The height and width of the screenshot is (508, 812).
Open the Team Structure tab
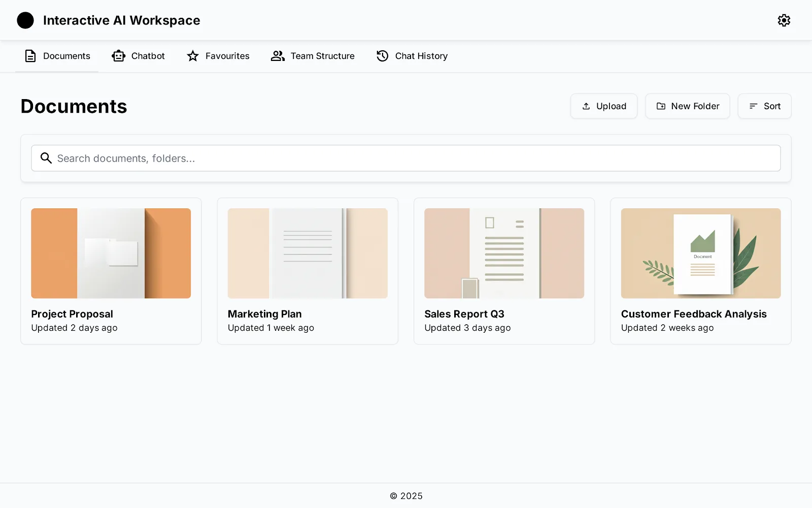coord(313,56)
